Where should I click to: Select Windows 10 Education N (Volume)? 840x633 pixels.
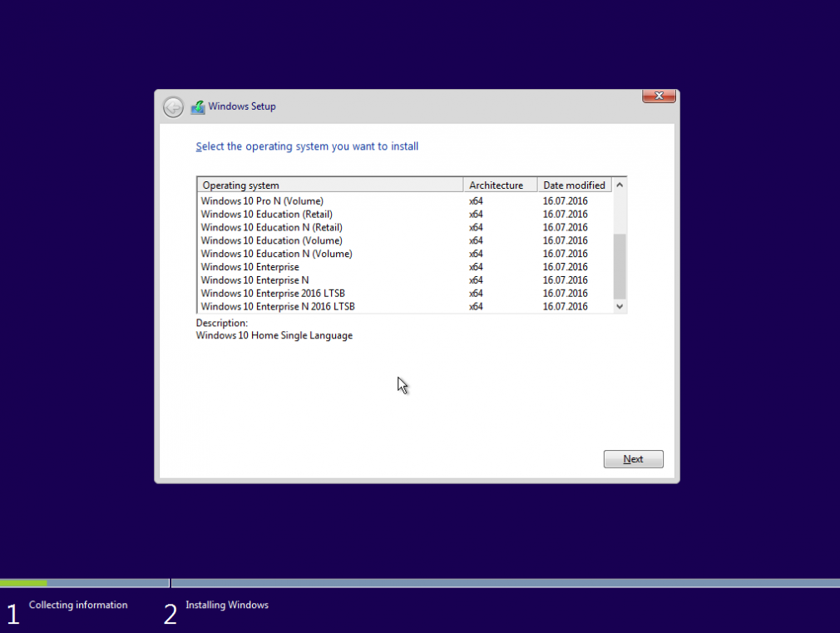pyautogui.click(x=405, y=254)
